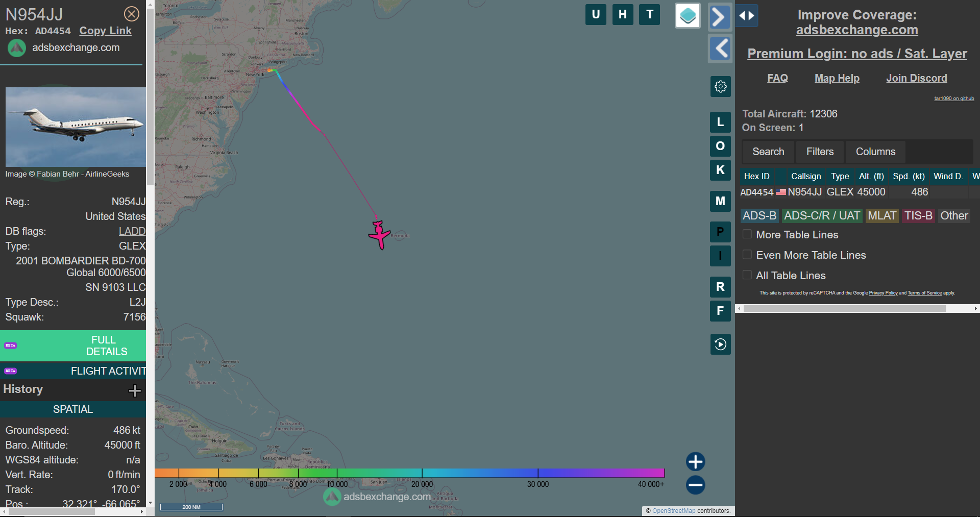The height and width of the screenshot is (517, 980).
Task: Select the pink aircraft icon on map
Action: [379, 235]
